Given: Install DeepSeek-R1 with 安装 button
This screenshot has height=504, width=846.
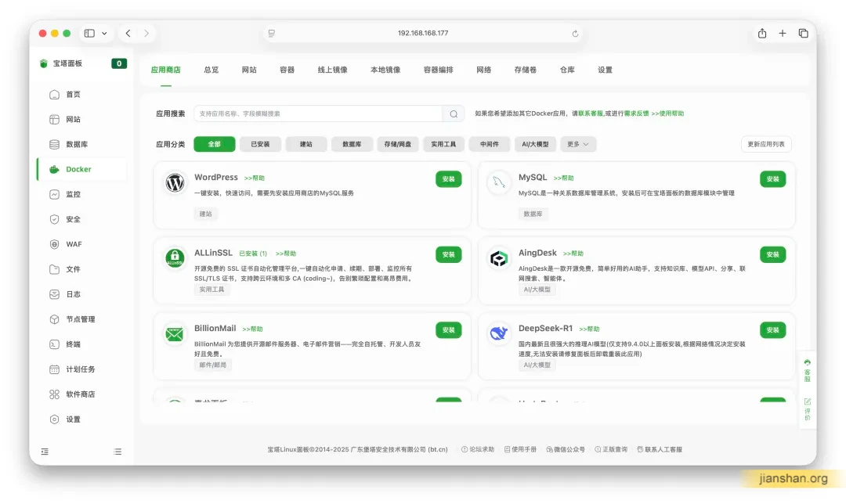Looking at the screenshot, I should [772, 330].
